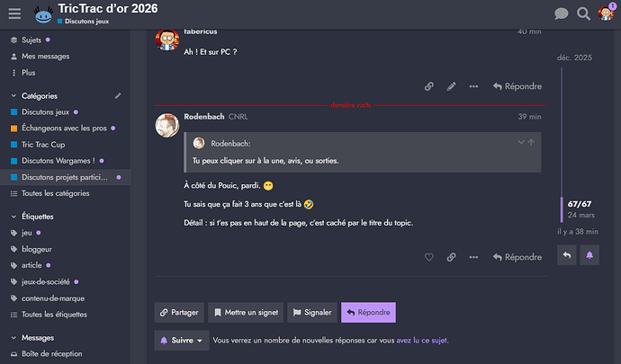621x364 pixels.
Task: Collapse the quoted Rodenbach text
Action: (x=520, y=142)
